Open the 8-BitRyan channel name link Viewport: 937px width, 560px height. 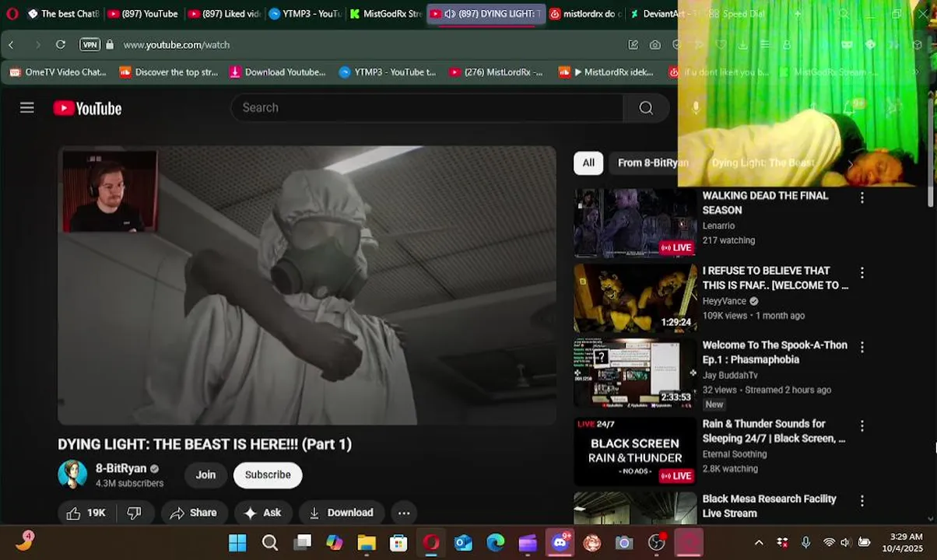[121, 468]
